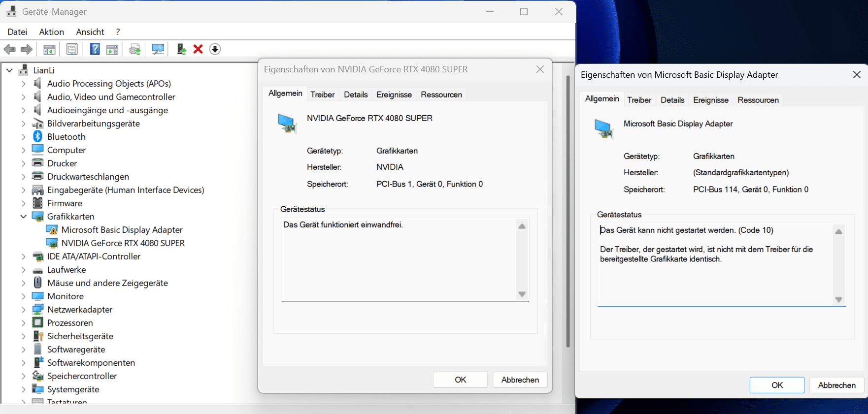Click OK in the NVIDIA properties dialog
Screen dimensions: 868x414
tap(460, 380)
